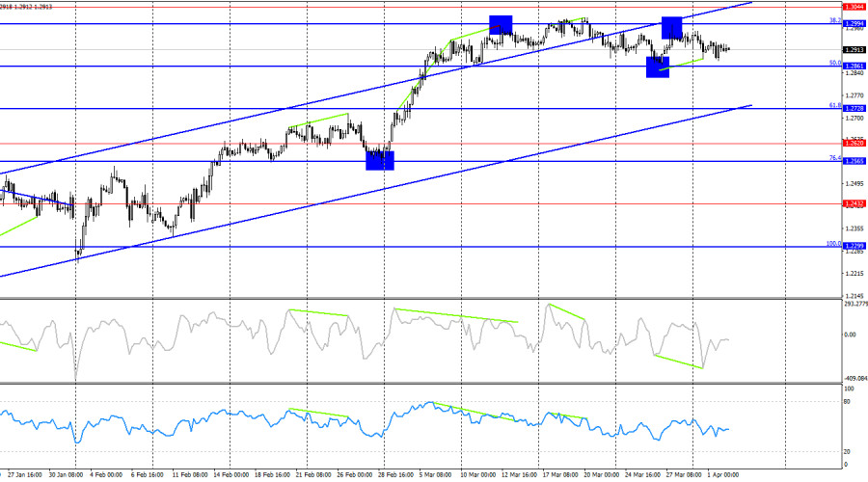
Task: Click the 80 level on the oscillator scale
Action: [847, 402]
